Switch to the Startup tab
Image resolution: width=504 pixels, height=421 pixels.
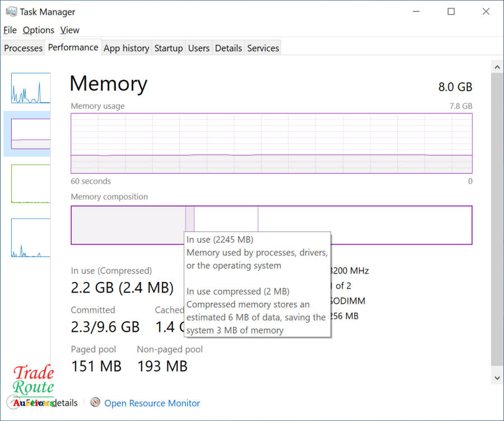point(169,48)
